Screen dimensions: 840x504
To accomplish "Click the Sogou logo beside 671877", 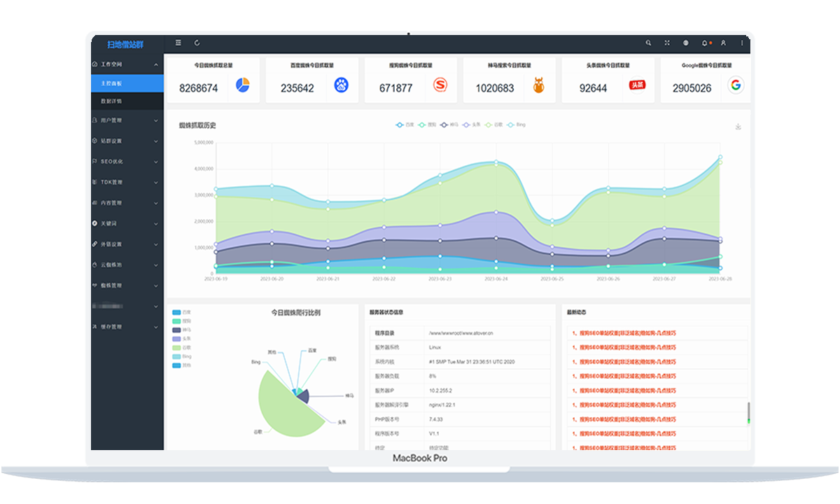I will coord(440,85).
